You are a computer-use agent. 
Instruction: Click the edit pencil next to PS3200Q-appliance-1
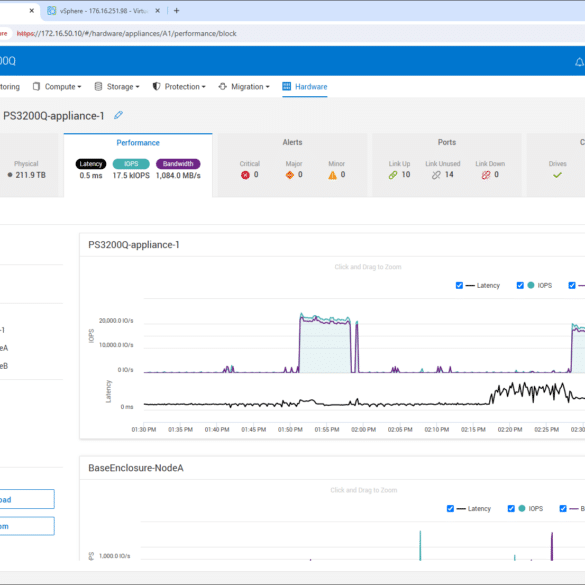(x=118, y=115)
